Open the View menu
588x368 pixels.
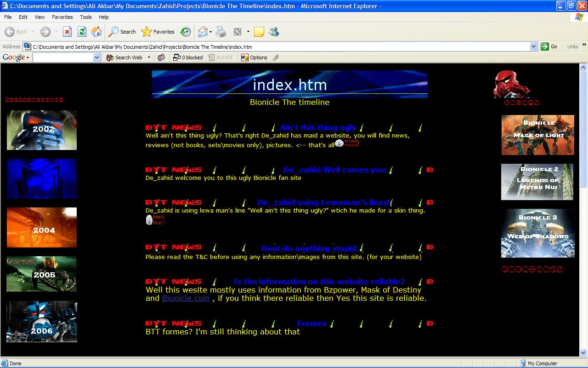[x=40, y=17]
